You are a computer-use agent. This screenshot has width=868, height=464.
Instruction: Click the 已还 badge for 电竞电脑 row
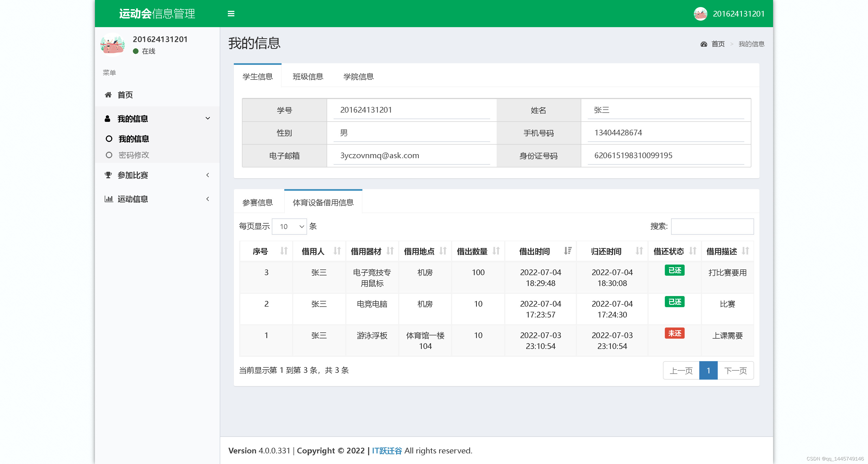point(674,301)
